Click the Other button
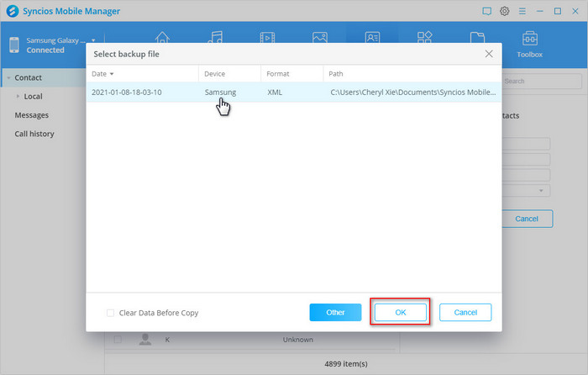The width and height of the screenshot is (588, 375). (x=335, y=312)
